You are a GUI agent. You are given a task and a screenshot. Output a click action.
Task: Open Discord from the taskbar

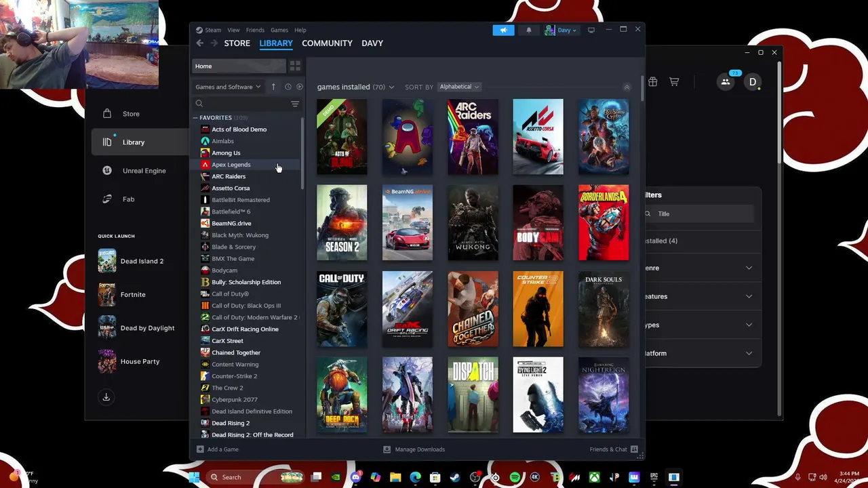356,477
